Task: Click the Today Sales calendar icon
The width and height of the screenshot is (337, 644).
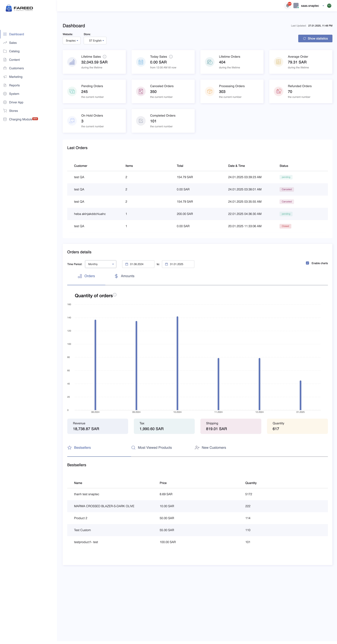Action: [141, 62]
